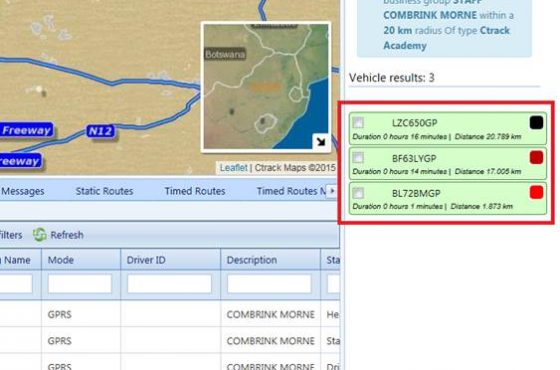Select the BL72BMGP vehicle name

(416, 193)
